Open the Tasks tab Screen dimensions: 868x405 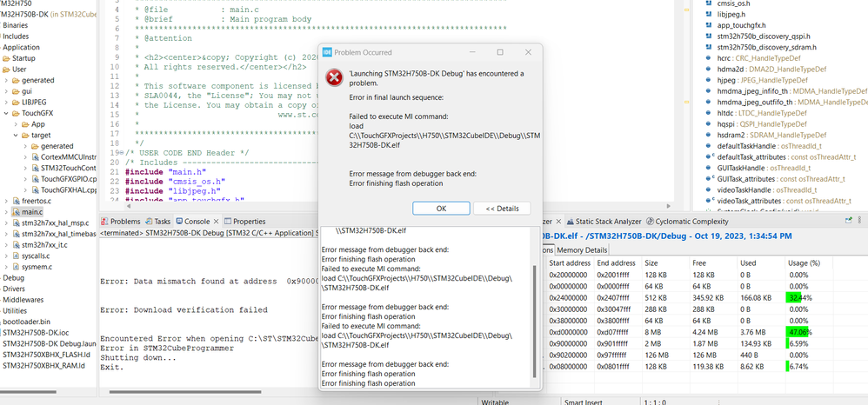pos(157,222)
